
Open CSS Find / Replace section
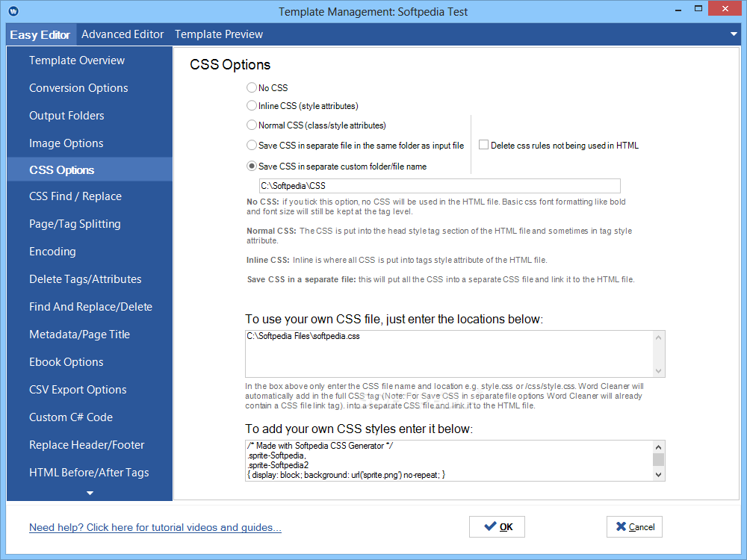click(90, 196)
